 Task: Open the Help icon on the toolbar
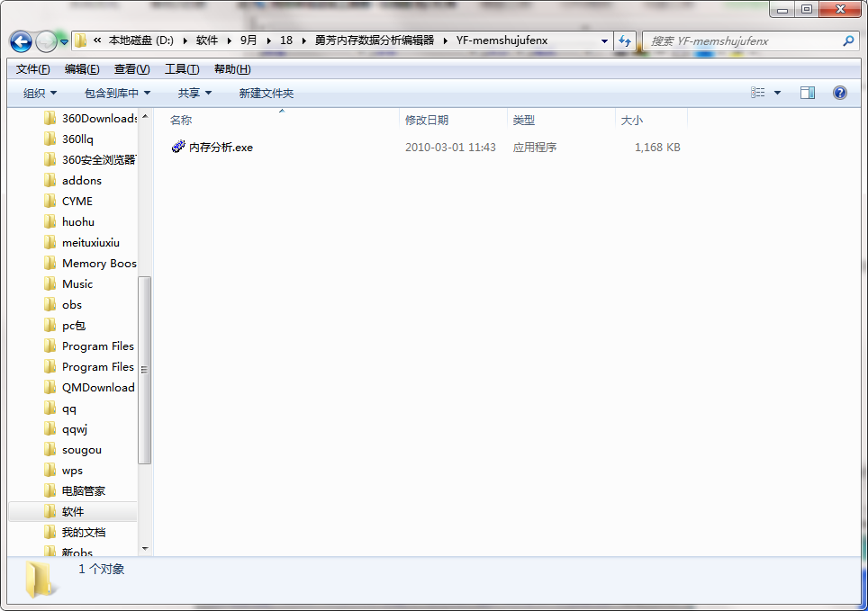tap(839, 92)
